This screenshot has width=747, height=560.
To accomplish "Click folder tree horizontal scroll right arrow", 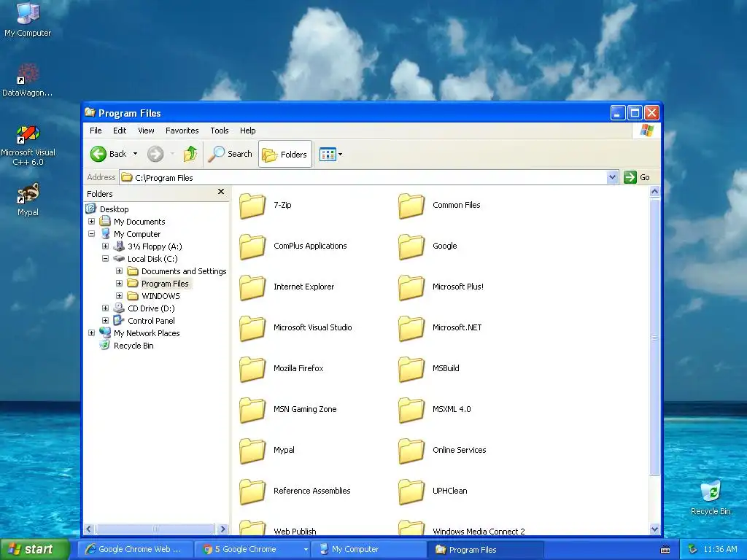I will pyautogui.click(x=222, y=529).
